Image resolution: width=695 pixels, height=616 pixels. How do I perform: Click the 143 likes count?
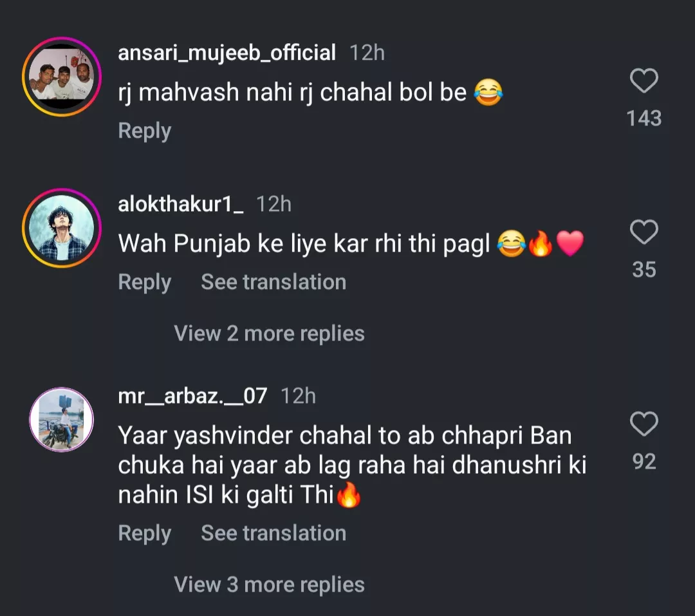click(644, 118)
